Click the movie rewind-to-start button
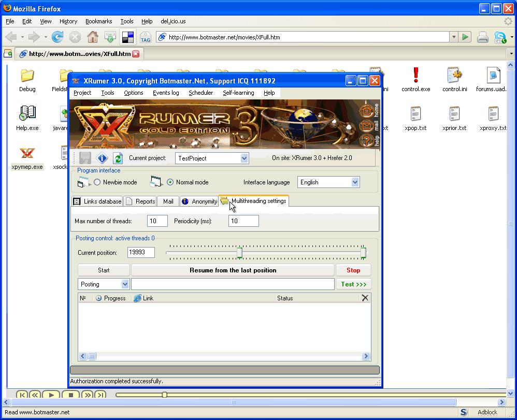The width and height of the screenshot is (517, 420). (x=22, y=395)
